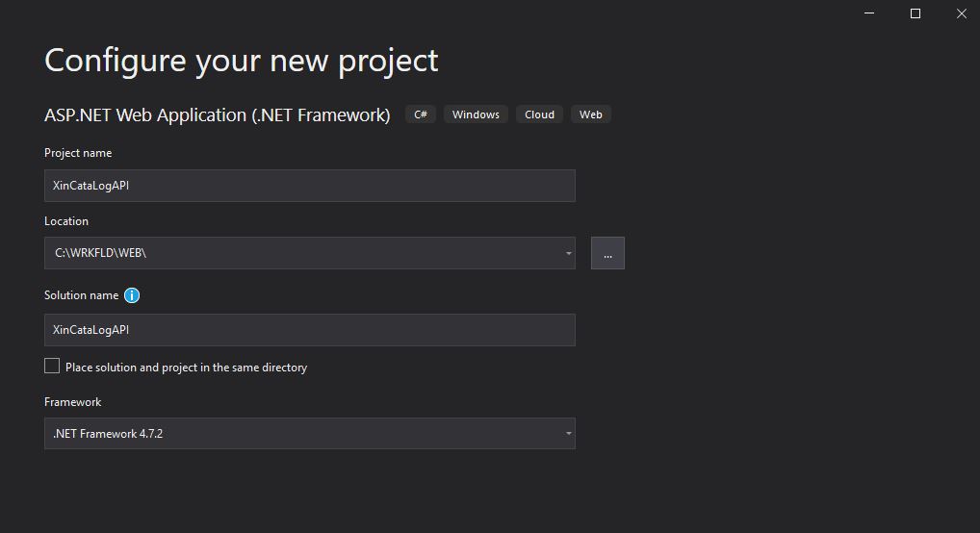The width and height of the screenshot is (980, 533).
Task: Click the Cloud project type tag
Action: coord(539,114)
